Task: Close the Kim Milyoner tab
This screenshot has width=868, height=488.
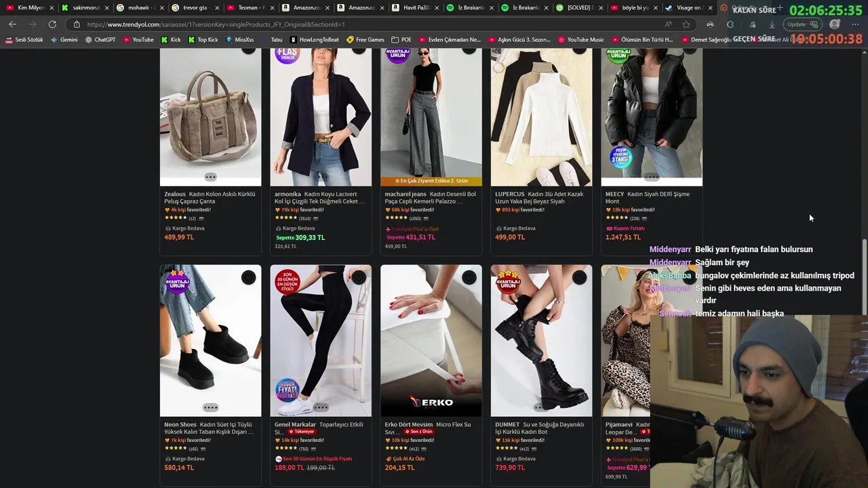Action: [x=52, y=8]
